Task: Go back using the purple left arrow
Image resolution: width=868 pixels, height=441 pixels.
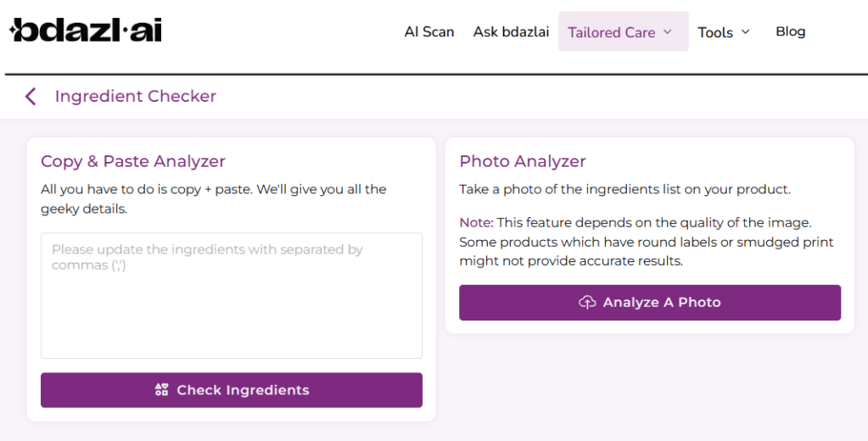Action: [31, 97]
